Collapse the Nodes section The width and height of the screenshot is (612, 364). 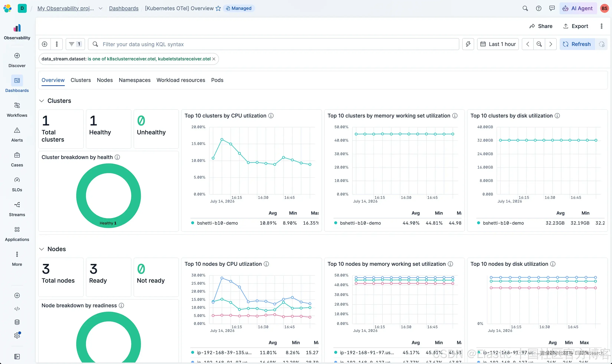42,249
